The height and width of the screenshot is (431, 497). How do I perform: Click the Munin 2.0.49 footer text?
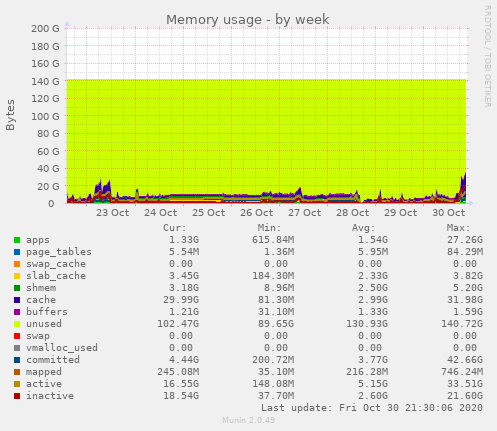pos(248,420)
